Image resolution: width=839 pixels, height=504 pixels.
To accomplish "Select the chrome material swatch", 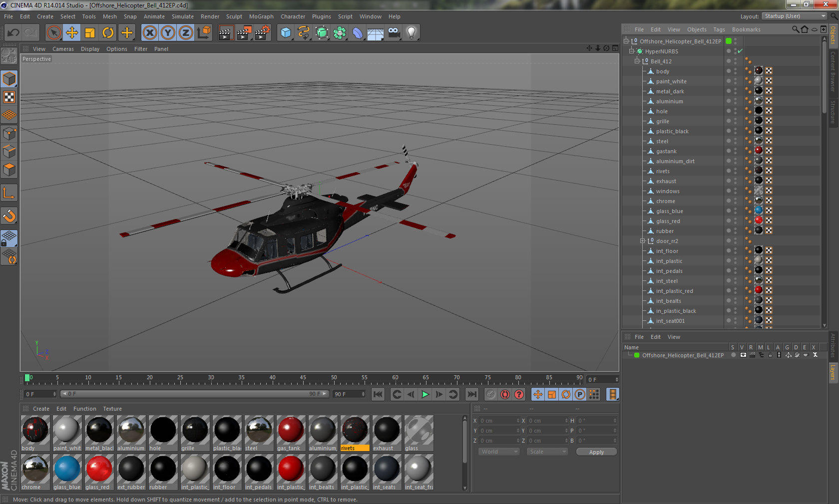I will [x=35, y=472].
